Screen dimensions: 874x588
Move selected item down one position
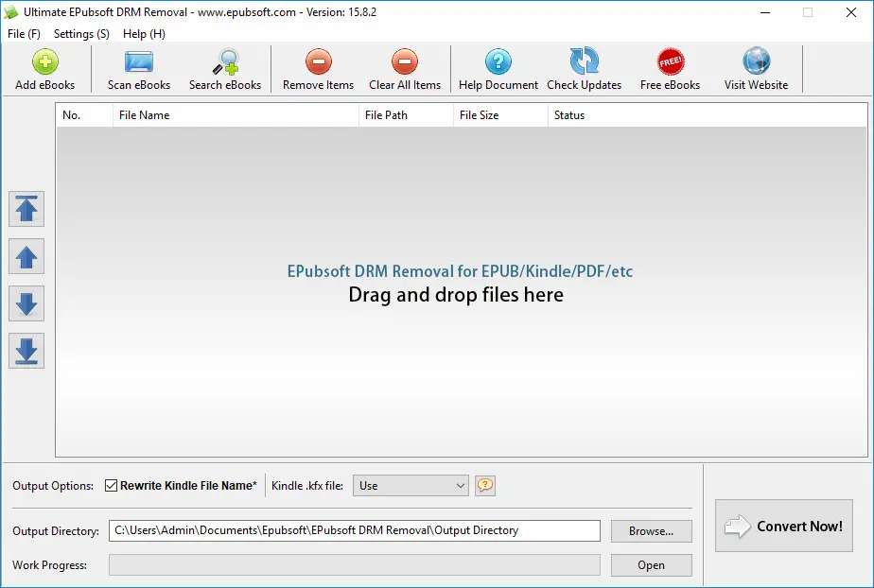[26, 303]
